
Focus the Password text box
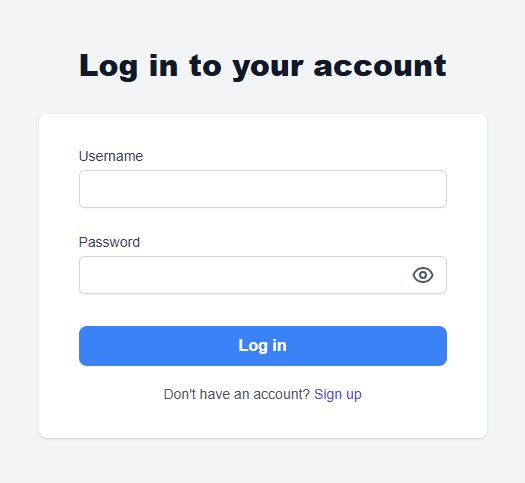pyautogui.click(x=263, y=275)
